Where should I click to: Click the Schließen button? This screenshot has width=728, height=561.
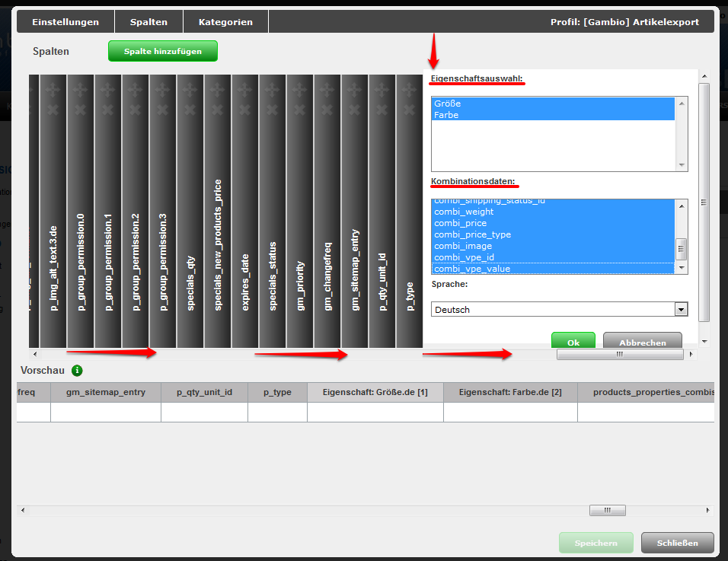click(x=677, y=543)
